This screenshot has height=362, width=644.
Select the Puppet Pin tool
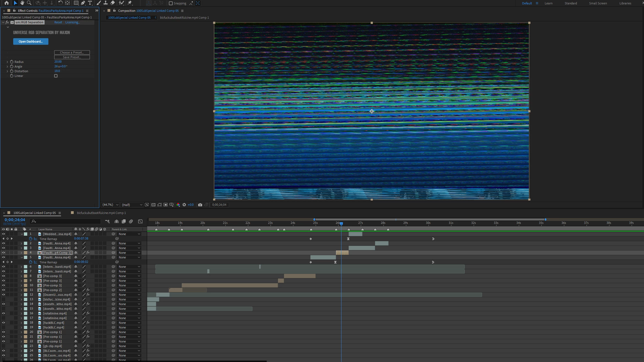point(130,3)
